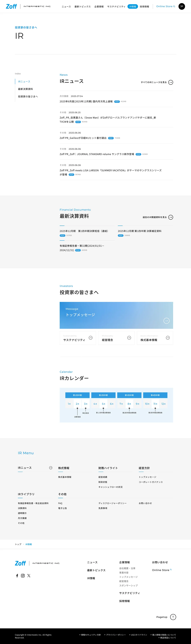
Task: Click the PDF badge for the Galileo 日経MJ news
Action: click(x=111, y=138)
